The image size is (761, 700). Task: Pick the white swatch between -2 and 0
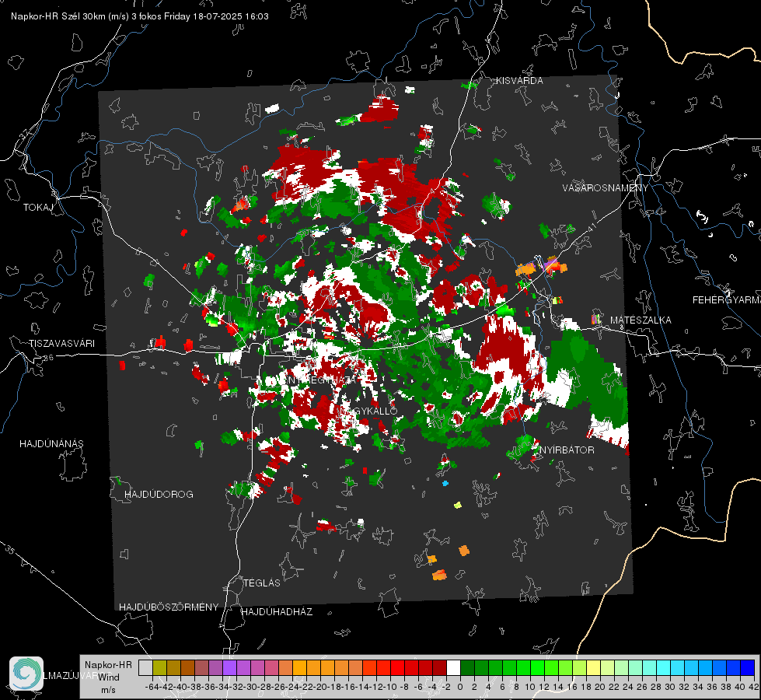453,667
